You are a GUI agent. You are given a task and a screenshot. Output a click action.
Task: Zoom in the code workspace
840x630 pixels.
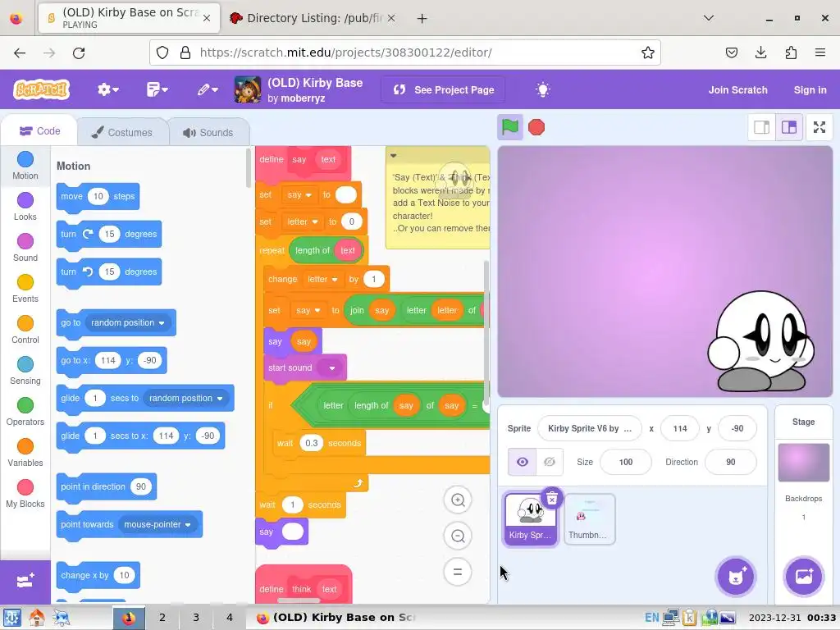pos(458,500)
